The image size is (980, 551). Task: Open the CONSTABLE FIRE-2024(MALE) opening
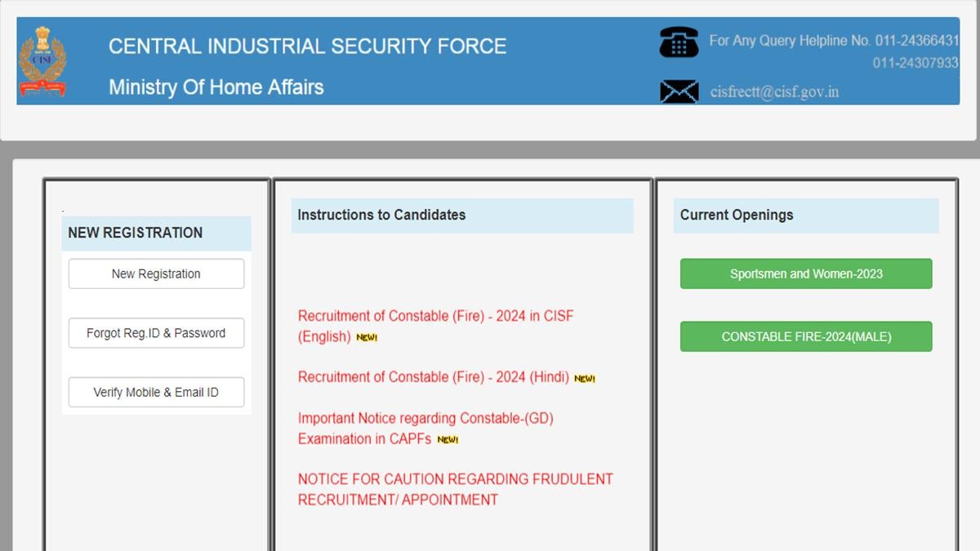point(806,336)
